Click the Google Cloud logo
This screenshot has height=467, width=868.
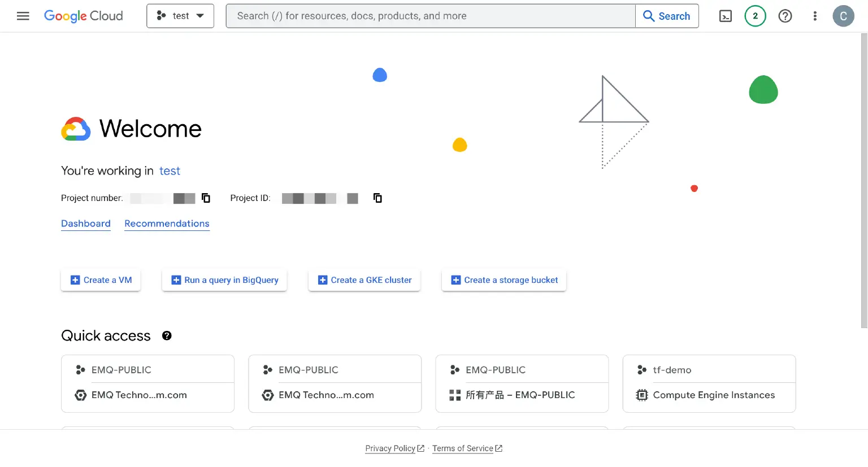point(84,16)
